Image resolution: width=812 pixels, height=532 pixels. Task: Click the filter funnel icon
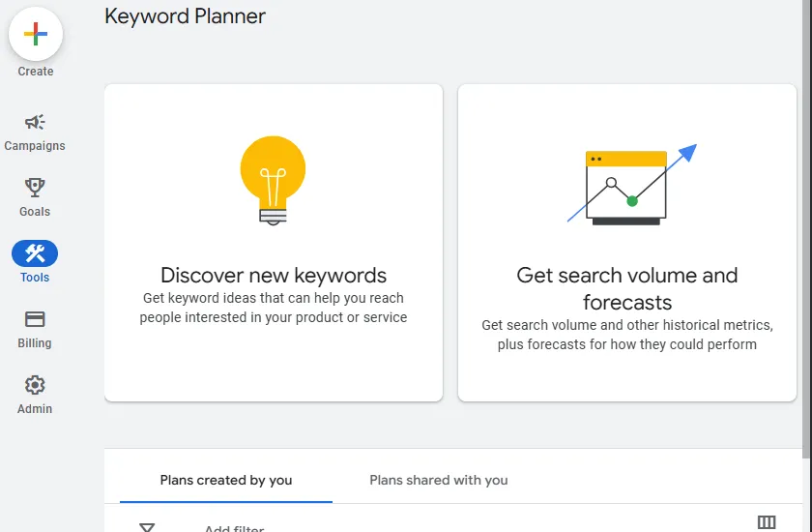pos(147,527)
